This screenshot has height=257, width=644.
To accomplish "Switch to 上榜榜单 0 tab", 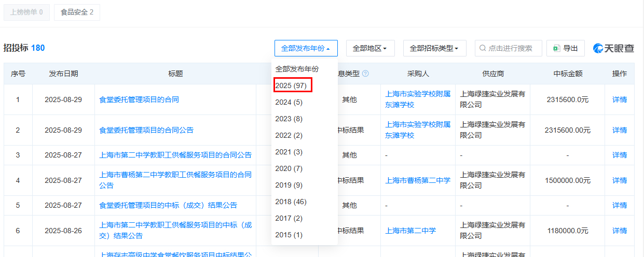I will coord(26,12).
